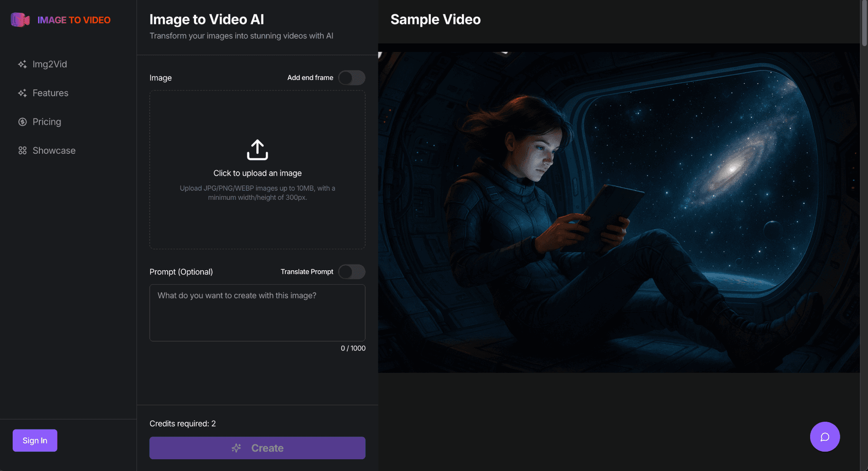Open the Pricing section
This screenshot has height=471, width=868.
[47, 122]
